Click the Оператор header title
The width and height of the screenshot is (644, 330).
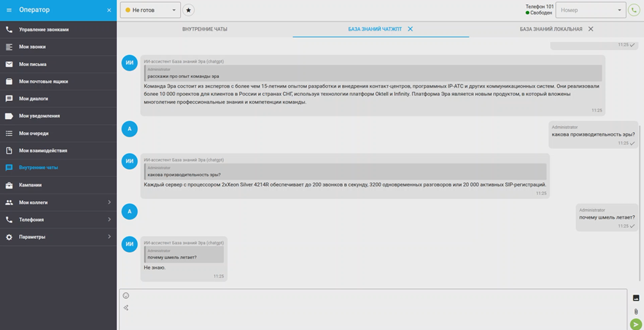(x=34, y=10)
